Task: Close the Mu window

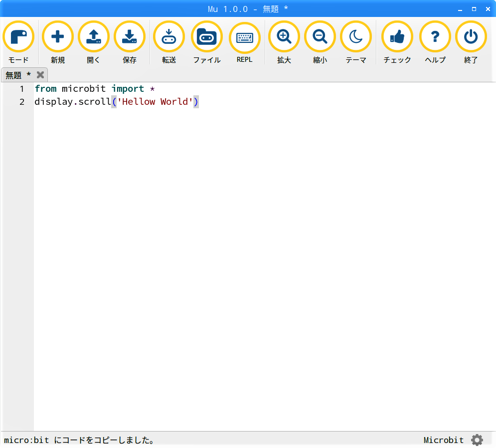Action: pos(488,9)
